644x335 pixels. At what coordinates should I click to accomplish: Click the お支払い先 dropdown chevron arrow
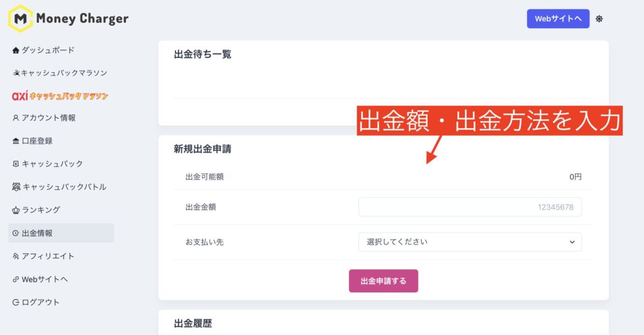572,242
